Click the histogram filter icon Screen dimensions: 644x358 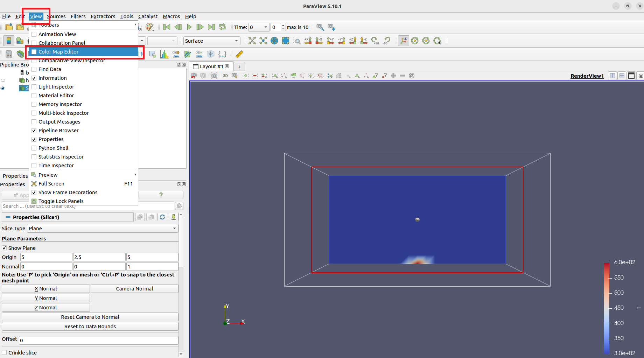(164, 54)
